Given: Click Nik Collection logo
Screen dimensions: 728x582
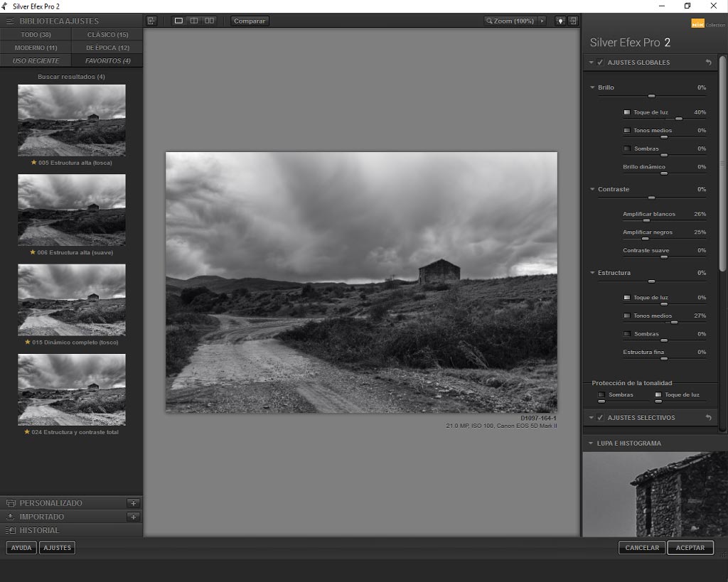Looking at the screenshot, I should 707,24.
